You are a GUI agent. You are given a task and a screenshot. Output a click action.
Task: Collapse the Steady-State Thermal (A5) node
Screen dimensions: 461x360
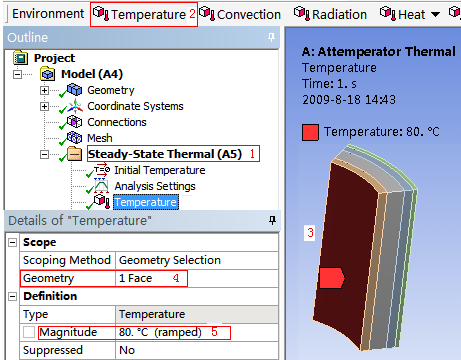(x=44, y=154)
